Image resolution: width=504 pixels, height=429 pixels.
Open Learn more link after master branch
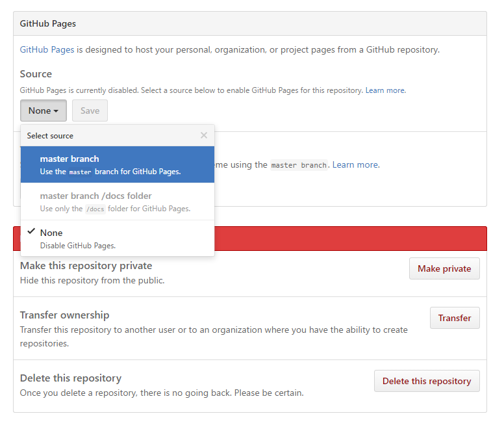(x=355, y=164)
